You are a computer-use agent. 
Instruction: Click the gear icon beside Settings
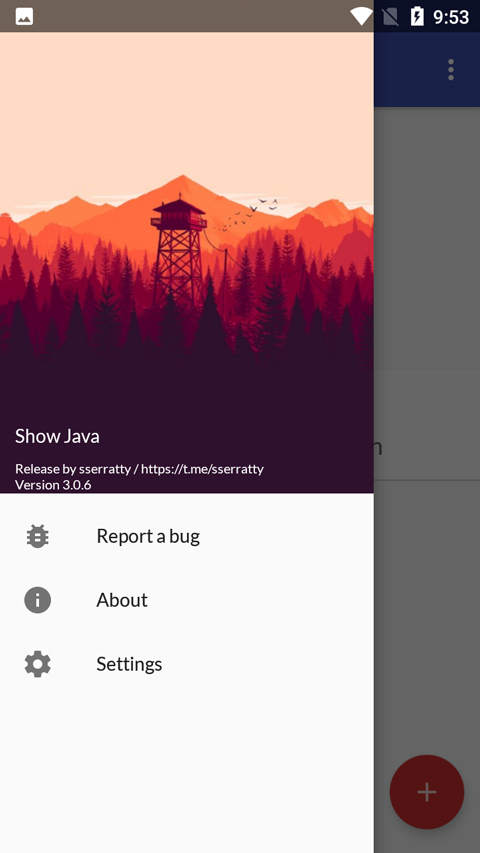point(38,664)
